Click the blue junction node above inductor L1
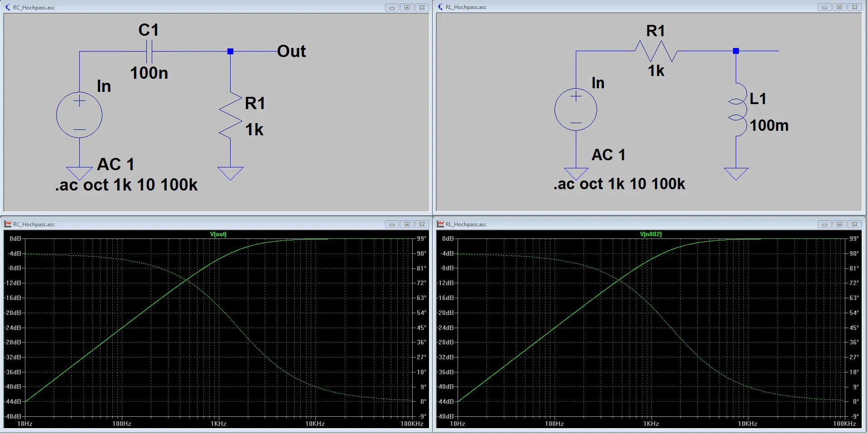The image size is (868, 434). tap(736, 51)
